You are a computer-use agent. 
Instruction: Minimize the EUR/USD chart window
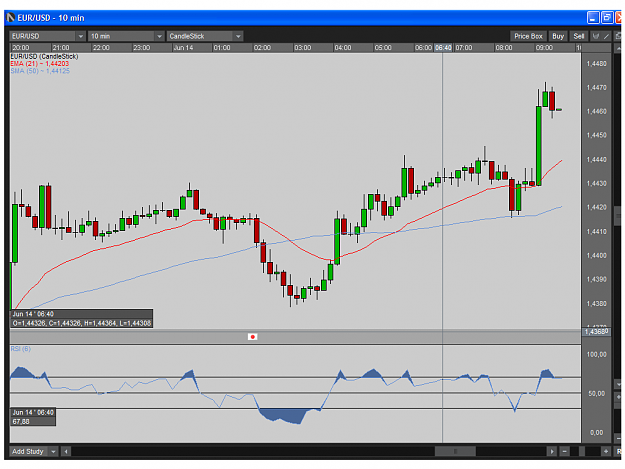coord(593,18)
